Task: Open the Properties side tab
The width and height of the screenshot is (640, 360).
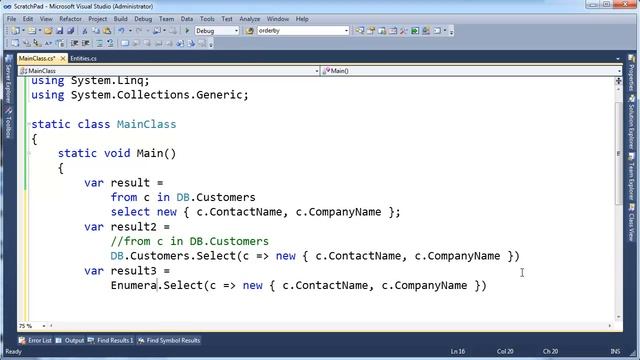Action: pyautogui.click(x=631, y=73)
